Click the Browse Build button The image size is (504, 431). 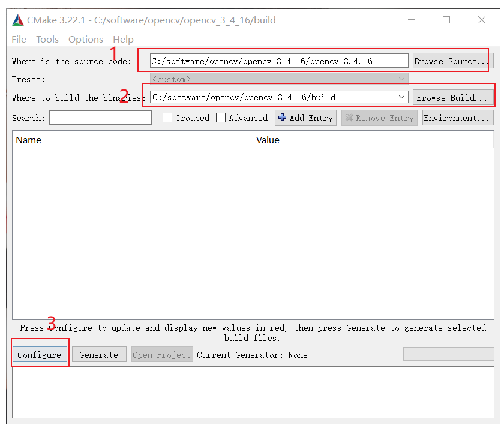coord(453,97)
